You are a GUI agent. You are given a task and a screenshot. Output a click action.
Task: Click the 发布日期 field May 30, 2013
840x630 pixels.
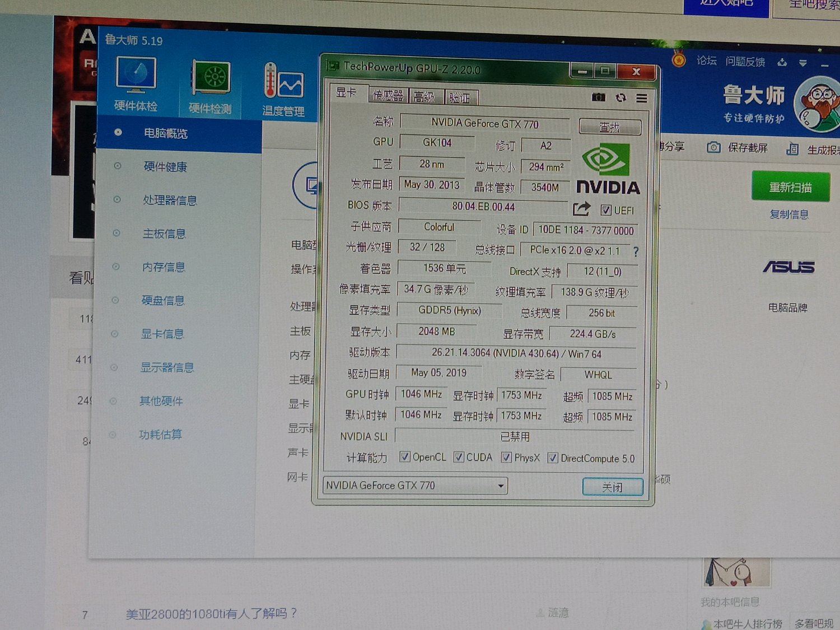431,185
